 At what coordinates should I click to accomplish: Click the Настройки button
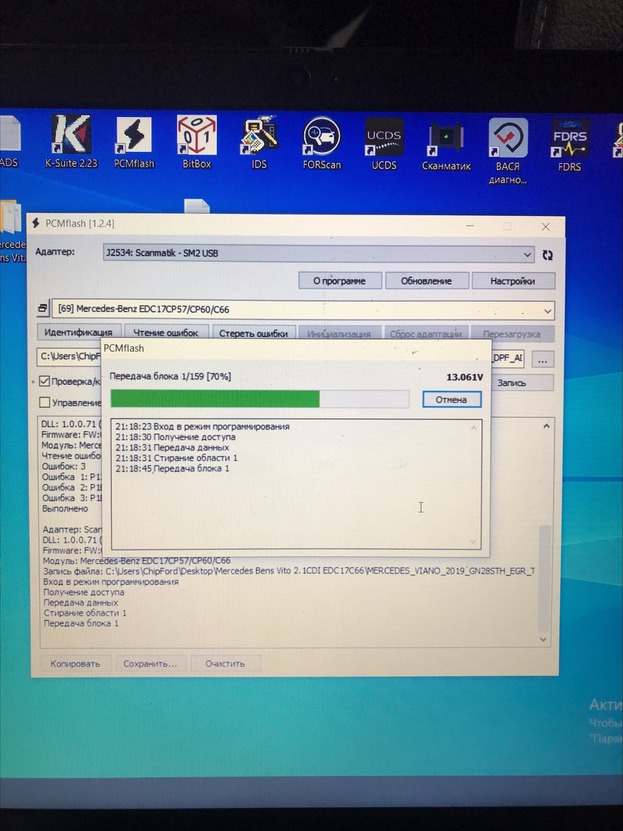pyautogui.click(x=512, y=281)
